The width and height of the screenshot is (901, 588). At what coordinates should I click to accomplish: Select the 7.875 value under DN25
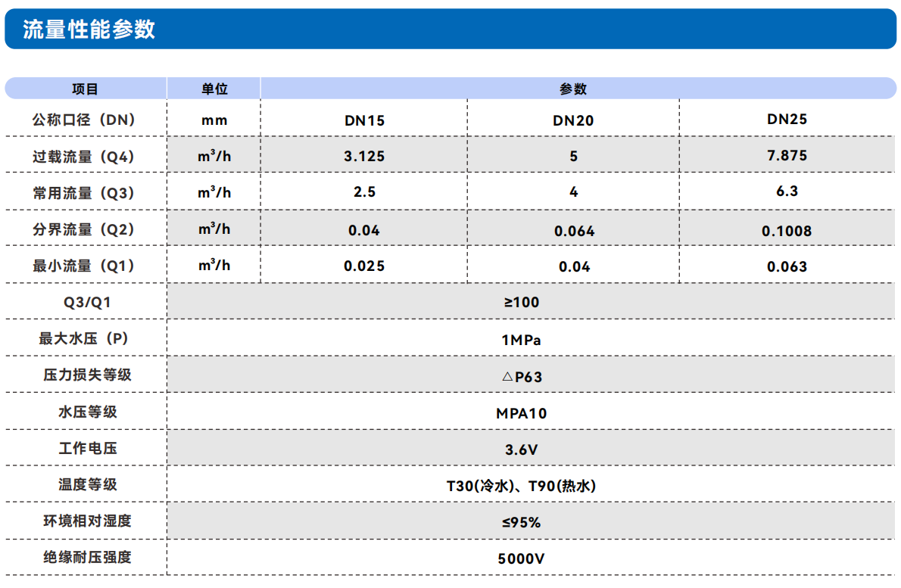pyautogui.click(x=787, y=156)
